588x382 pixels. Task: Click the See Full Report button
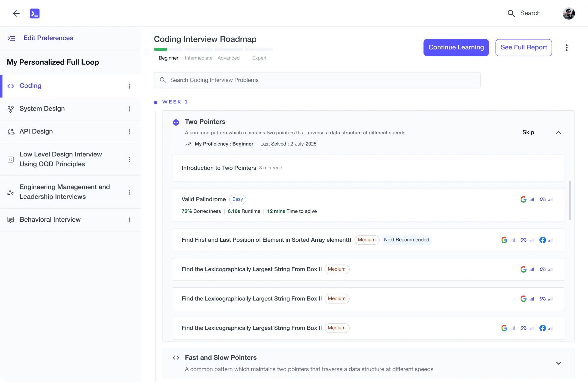[524, 47]
